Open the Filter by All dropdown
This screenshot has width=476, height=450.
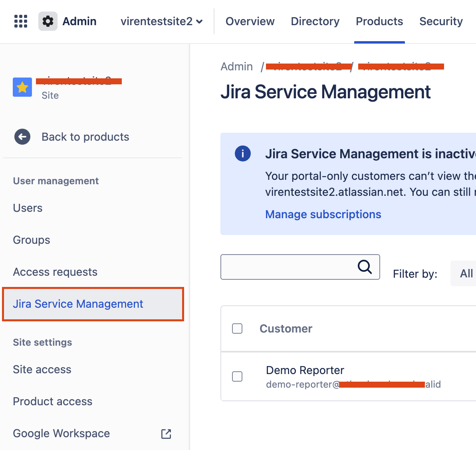pos(464,273)
